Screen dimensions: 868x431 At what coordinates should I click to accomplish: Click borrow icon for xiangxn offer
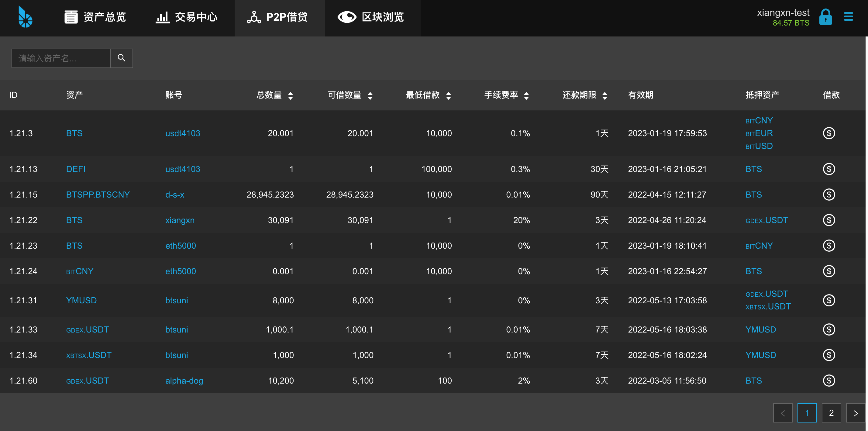pos(828,220)
